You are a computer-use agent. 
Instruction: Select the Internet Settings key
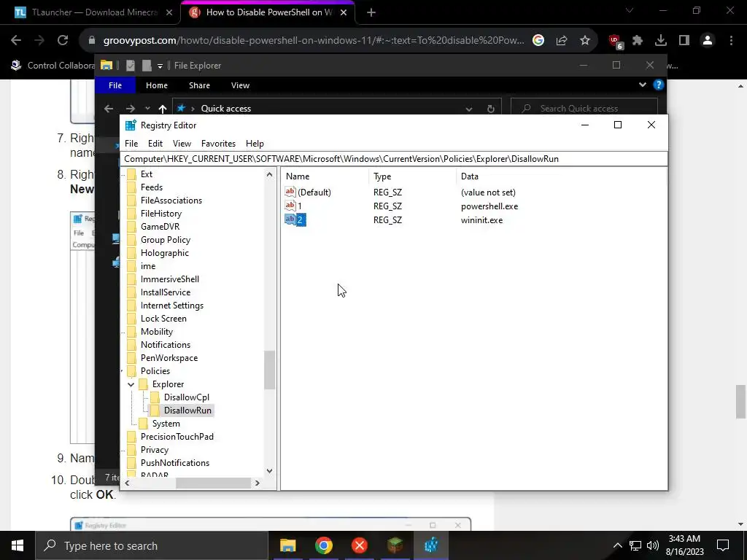(x=172, y=306)
